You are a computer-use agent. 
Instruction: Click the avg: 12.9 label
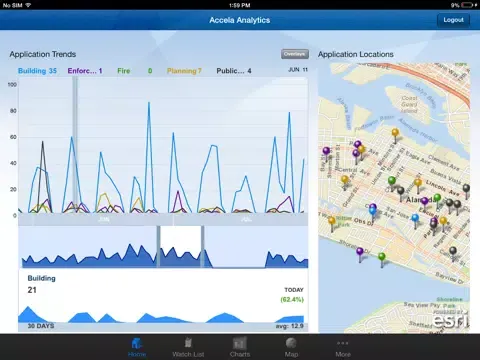tap(289, 326)
